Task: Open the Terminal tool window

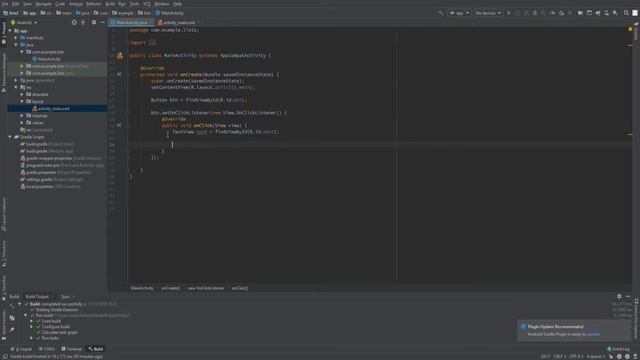Action: point(71,349)
